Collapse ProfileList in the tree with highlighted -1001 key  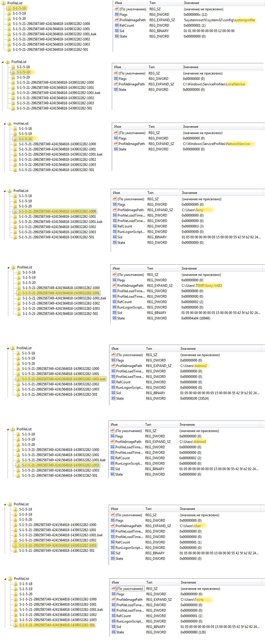pyautogui.click(x=9, y=267)
